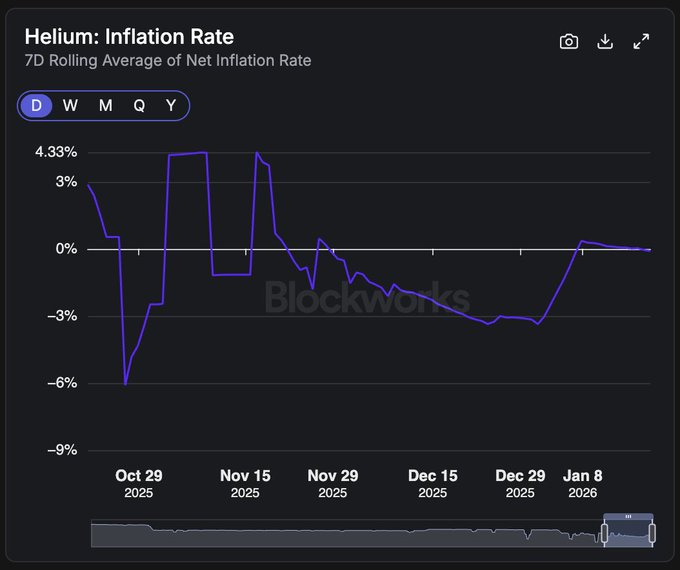Viewport: 680px width, 570px height.
Task: Click the Dec 15 2025 axis label
Action: tap(433, 484)
